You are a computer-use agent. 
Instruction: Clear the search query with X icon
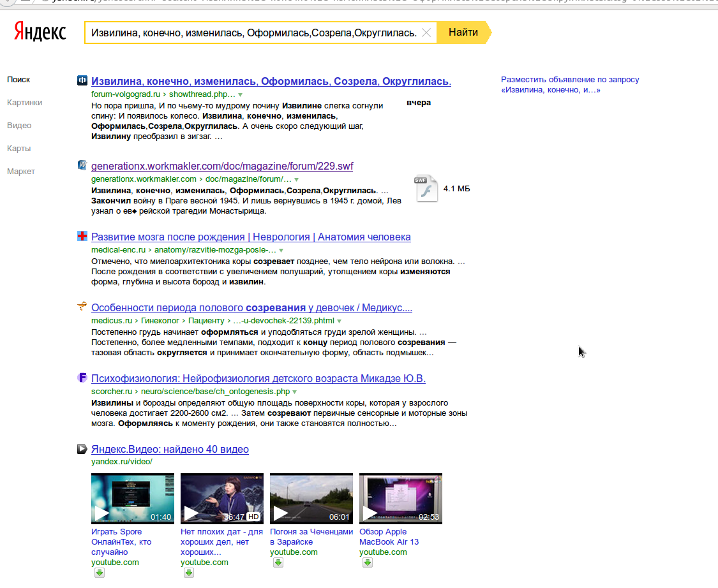click(x=427, y=33)
